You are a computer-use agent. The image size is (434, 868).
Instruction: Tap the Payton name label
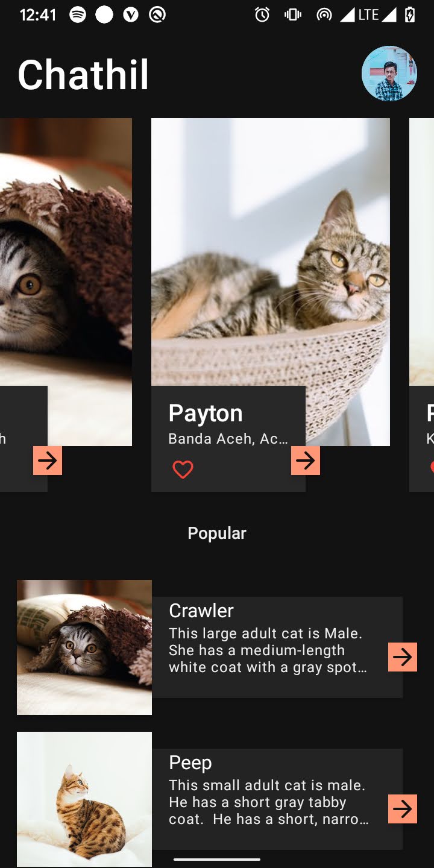[206, 414]
